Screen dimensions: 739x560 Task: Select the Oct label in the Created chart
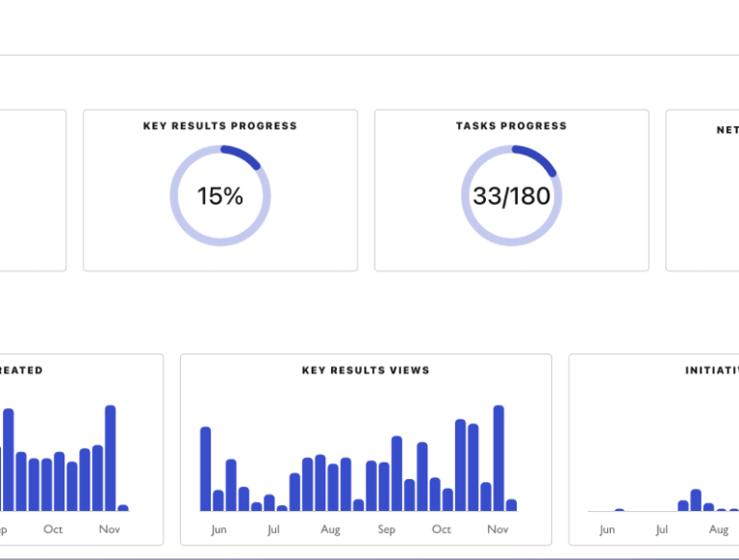(x=53, y=529)
